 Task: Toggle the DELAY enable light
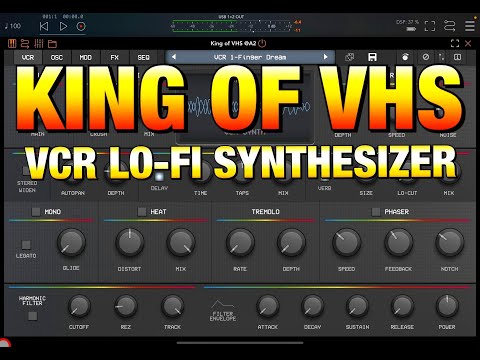[159, 177]
